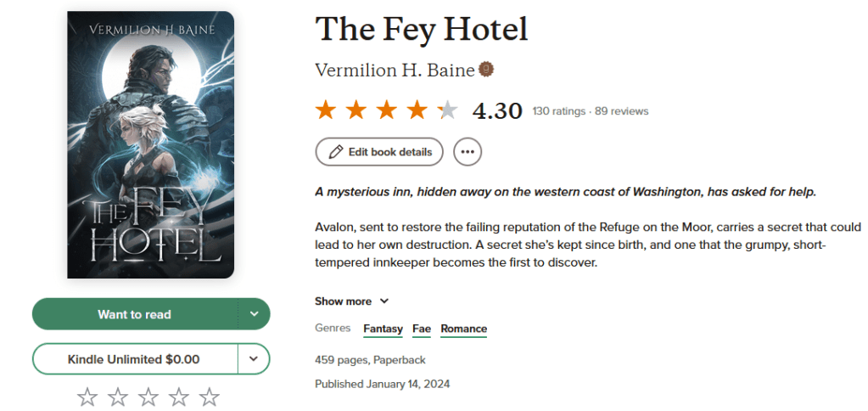The image size is (868, 411).
Task: Rate the book three stars
Action: coord(148,397)
